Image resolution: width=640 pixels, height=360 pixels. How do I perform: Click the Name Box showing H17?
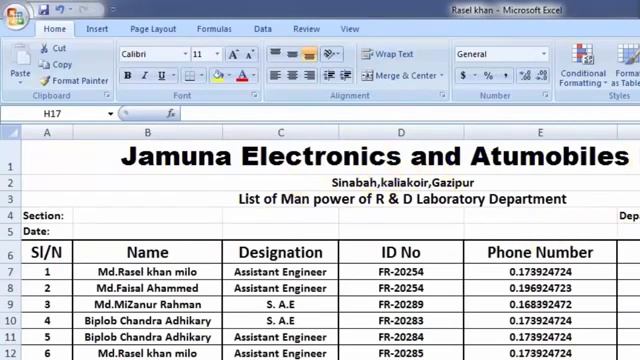(52, 114)
